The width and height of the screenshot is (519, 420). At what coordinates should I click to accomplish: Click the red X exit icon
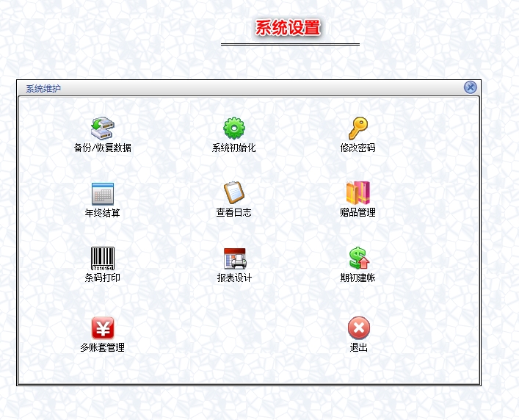coord(358,327)
